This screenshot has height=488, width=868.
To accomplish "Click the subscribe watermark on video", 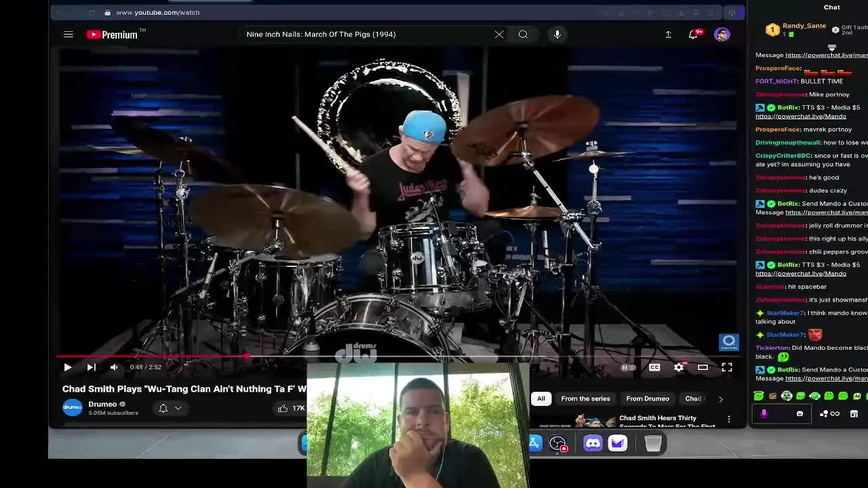I will (728, 342).
